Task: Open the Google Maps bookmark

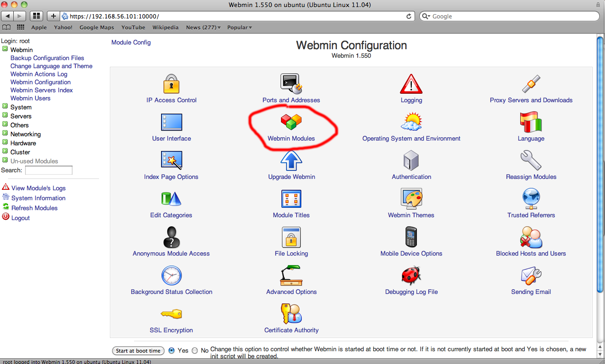Action: tap(97, 27)
